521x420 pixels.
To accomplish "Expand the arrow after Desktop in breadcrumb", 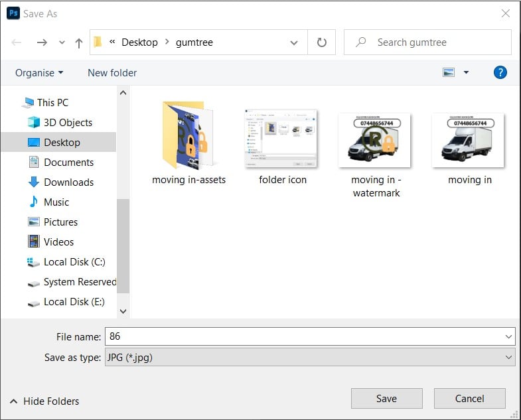I will point(167,42).
